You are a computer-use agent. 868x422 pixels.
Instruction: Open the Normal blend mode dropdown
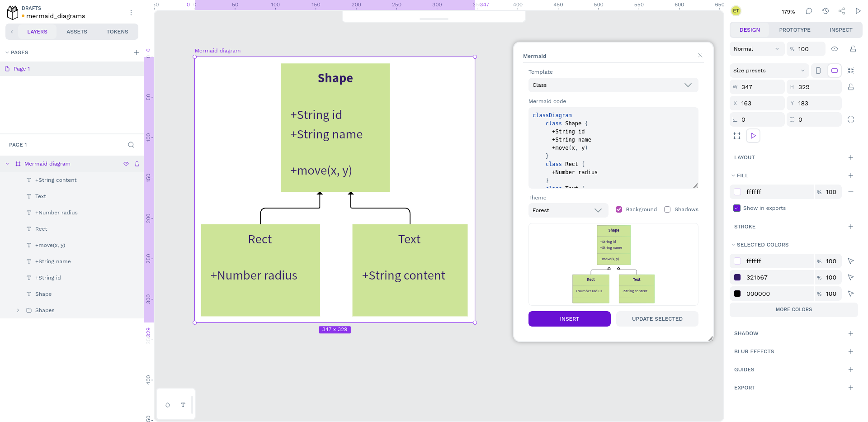tap(757, 49)
